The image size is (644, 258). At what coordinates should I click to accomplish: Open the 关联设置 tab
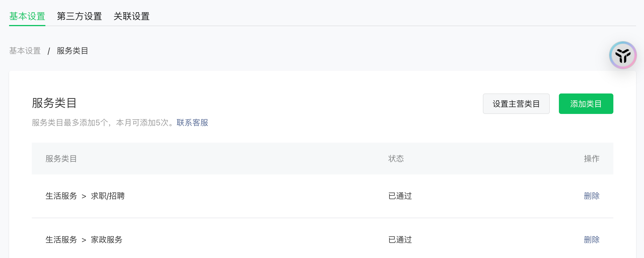tap(132, 16)
